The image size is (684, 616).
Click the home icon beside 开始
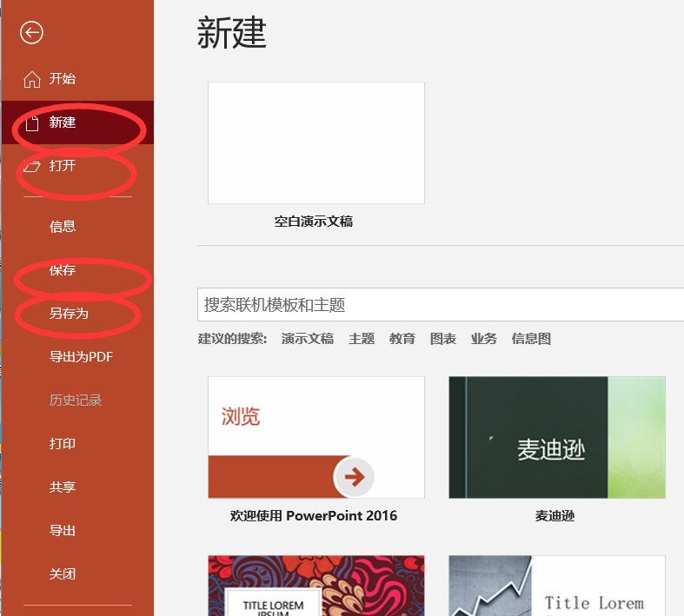click(32, 79)
